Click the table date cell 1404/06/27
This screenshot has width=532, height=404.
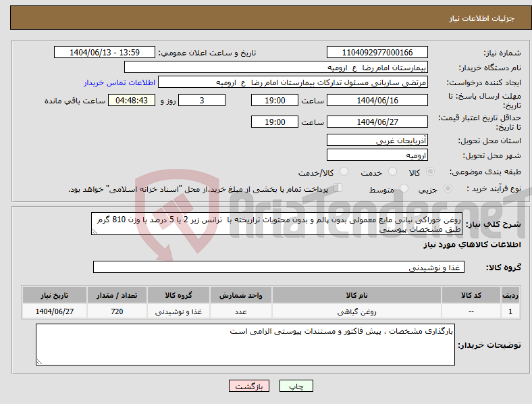point(55,311)
